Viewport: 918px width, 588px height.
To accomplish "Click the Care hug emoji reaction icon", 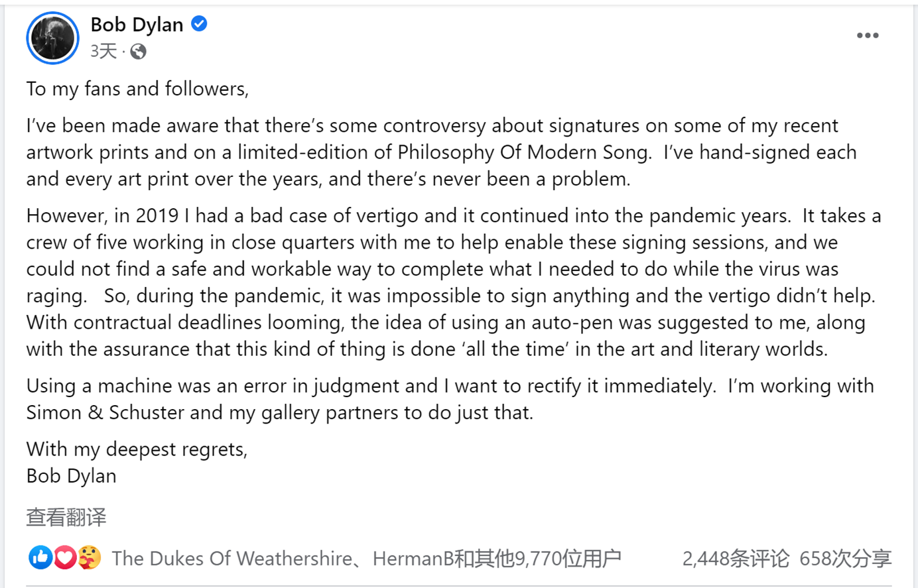I will pos(89,558).
